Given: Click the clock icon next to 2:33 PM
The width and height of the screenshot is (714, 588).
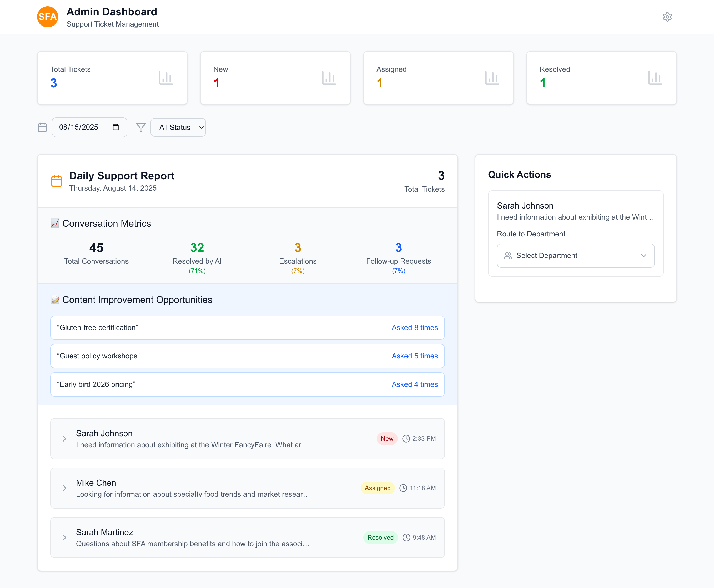Looking at the screenshot, I should pyautogui.click(x=406, y=438).
